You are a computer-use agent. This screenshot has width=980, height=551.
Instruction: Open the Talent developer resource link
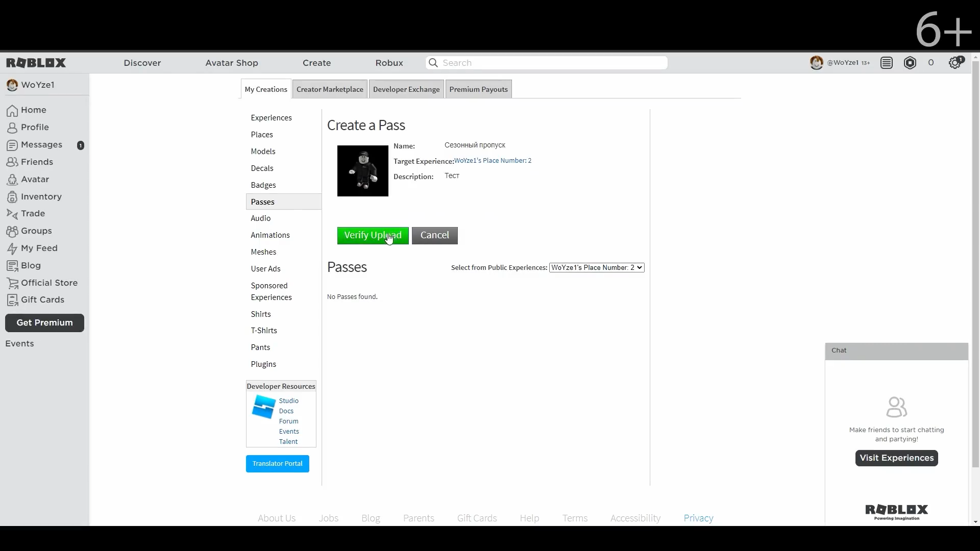click(288, 442)
